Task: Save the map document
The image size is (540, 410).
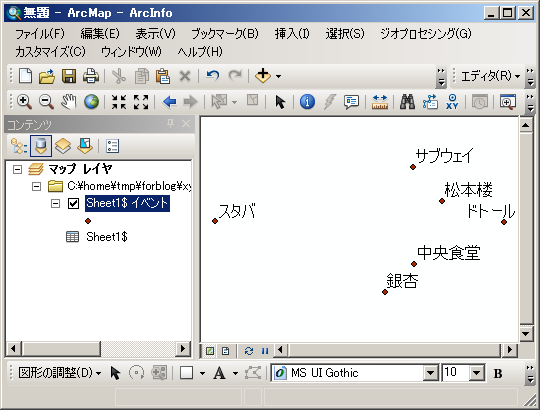Action: 69,76
